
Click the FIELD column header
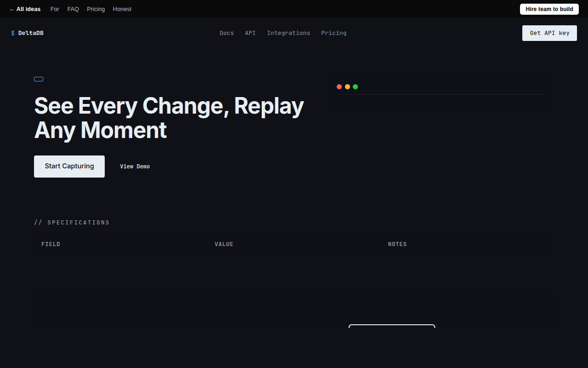click(51, 244)
